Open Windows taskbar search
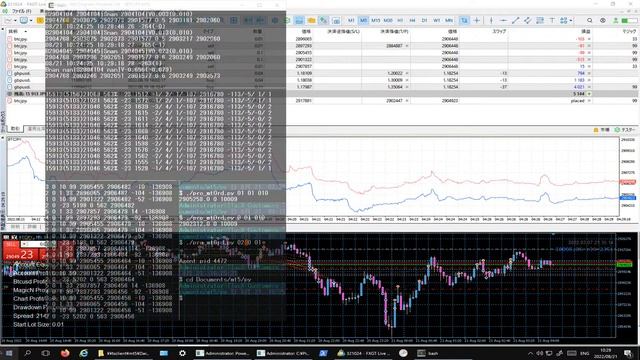This screenshot has height=360, width=640. click(27, 353)
